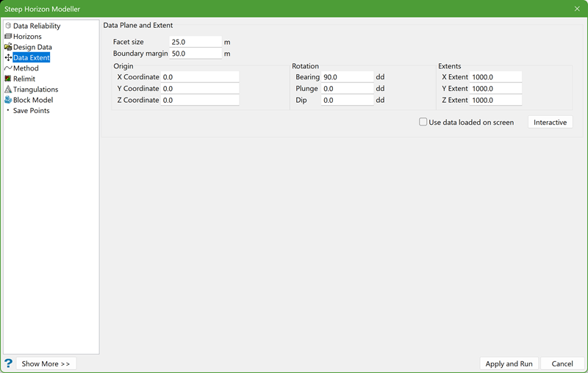The image size is (588, 373).
Task: Click the Bearing rotation field
Action: tap(347, 77)
